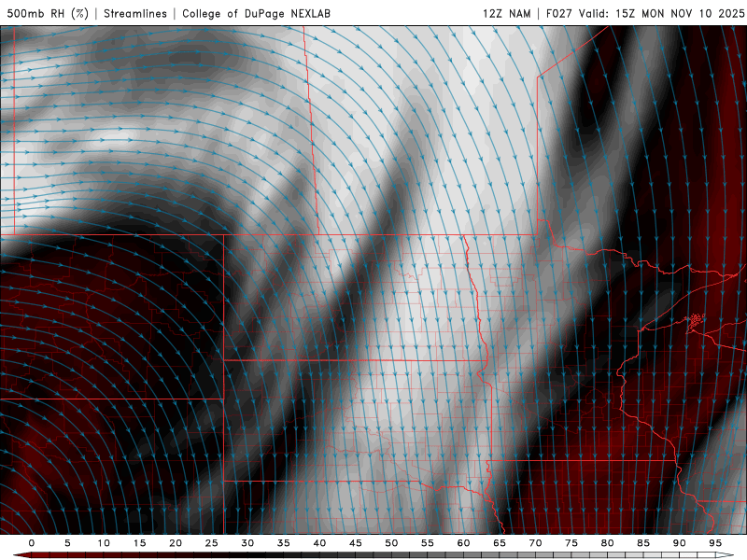Click 'College of DuPage NEXLAB' text
Viewport: 747px width, 560px height.
(256, 14)
